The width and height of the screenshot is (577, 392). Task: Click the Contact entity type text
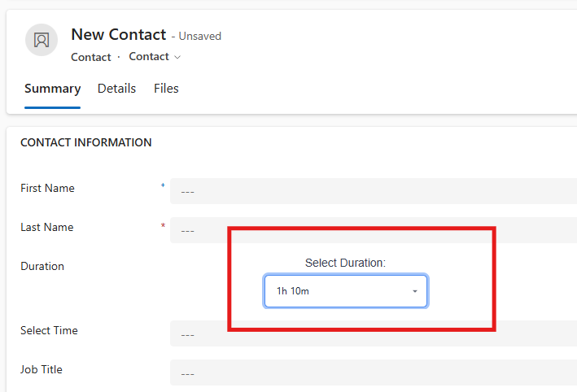click(x=91, y=58)
